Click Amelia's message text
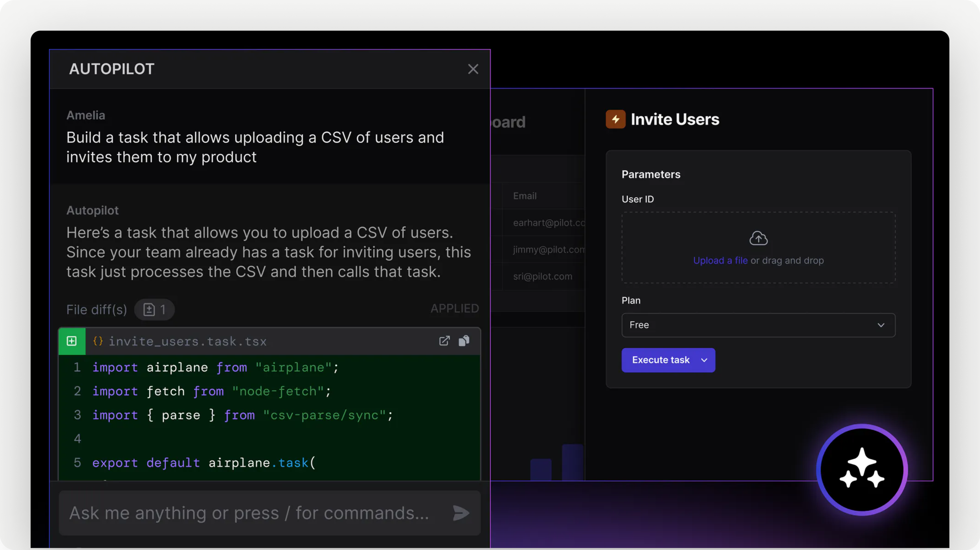This screenshot has height=550, width=980. (255, 147)
